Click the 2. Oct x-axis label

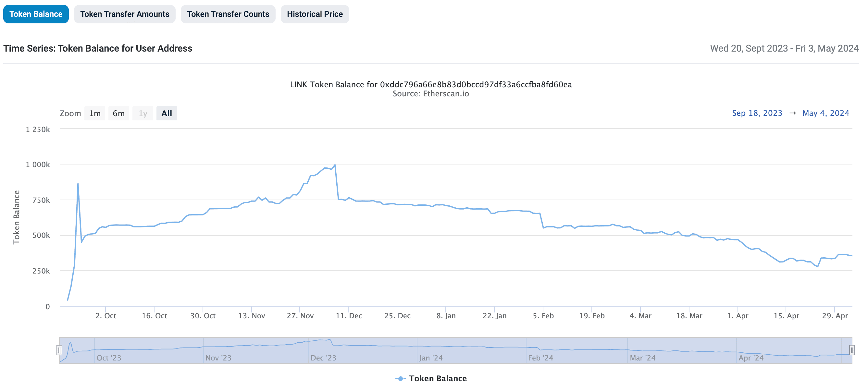105,316
